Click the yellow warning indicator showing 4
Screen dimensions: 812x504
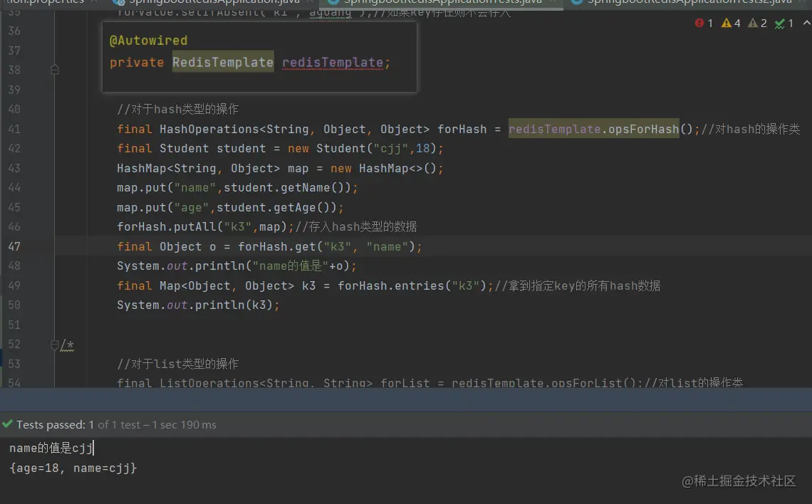[x=731, y=23]
